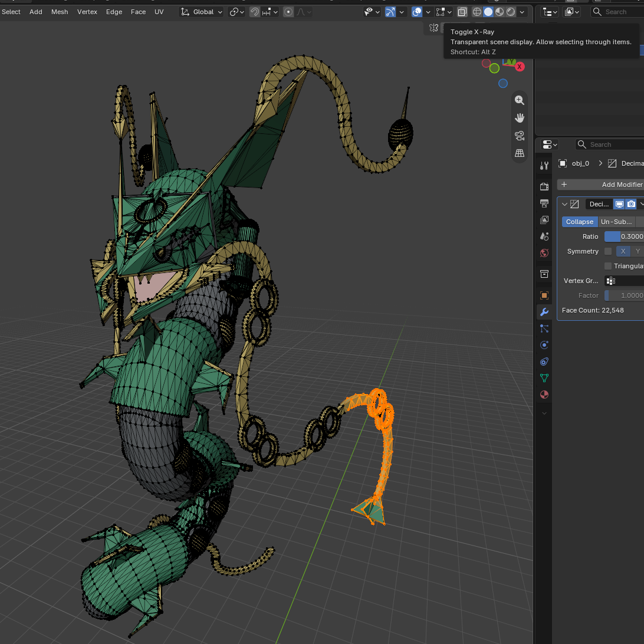
Task: Toggle viewport overlays button
Action: pyautogui.click(x=417, y=12)
